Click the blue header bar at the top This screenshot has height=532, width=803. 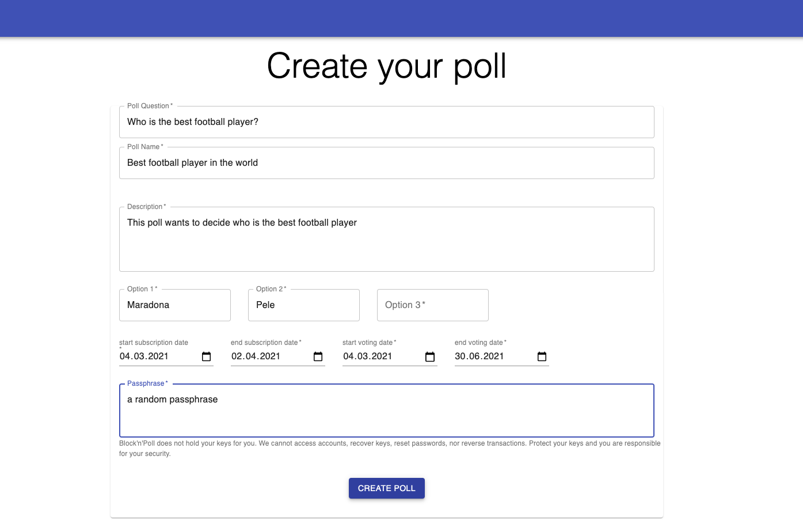click(401, 18)
